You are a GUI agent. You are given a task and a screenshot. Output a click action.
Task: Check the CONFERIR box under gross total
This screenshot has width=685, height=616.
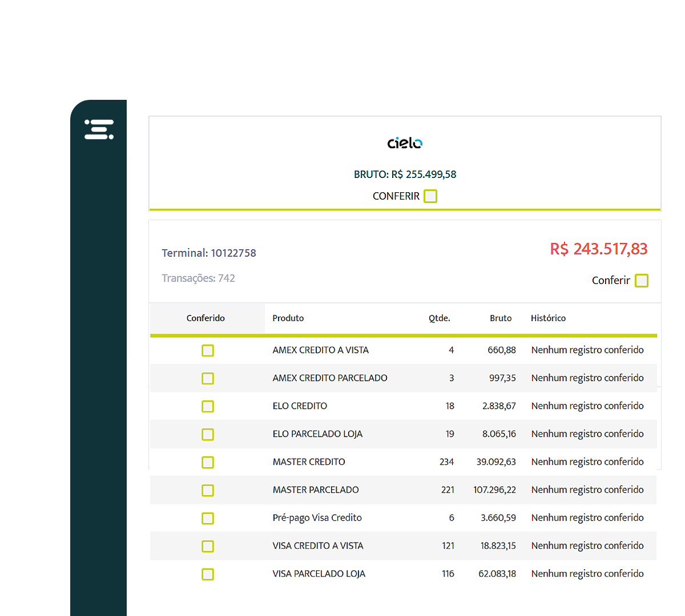pyautogui.click(x=430, y=196)
